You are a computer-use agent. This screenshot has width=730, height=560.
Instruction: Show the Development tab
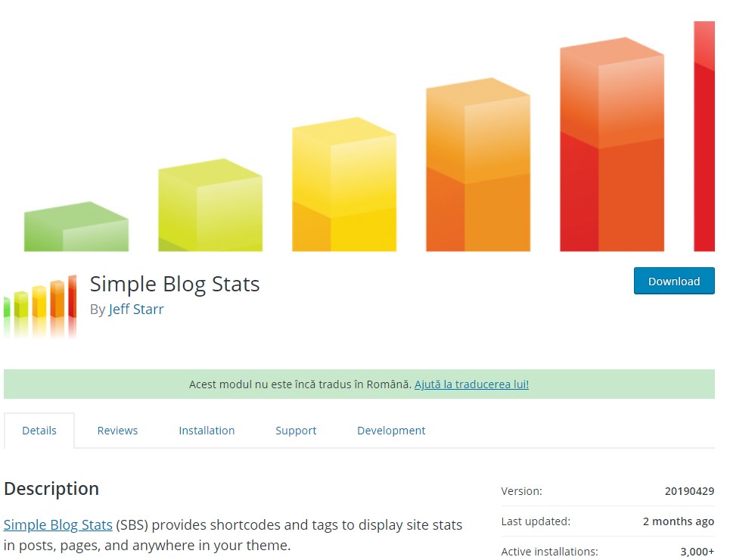[391, 431]
